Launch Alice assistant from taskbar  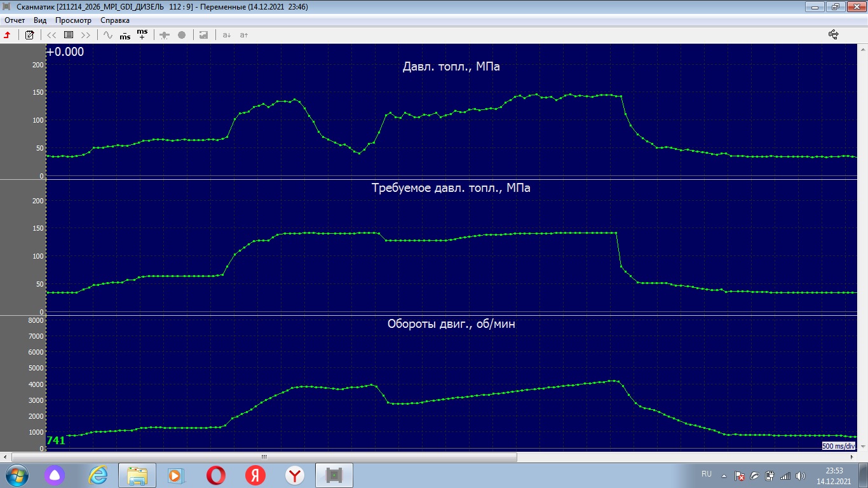click(x=56, y=475)
